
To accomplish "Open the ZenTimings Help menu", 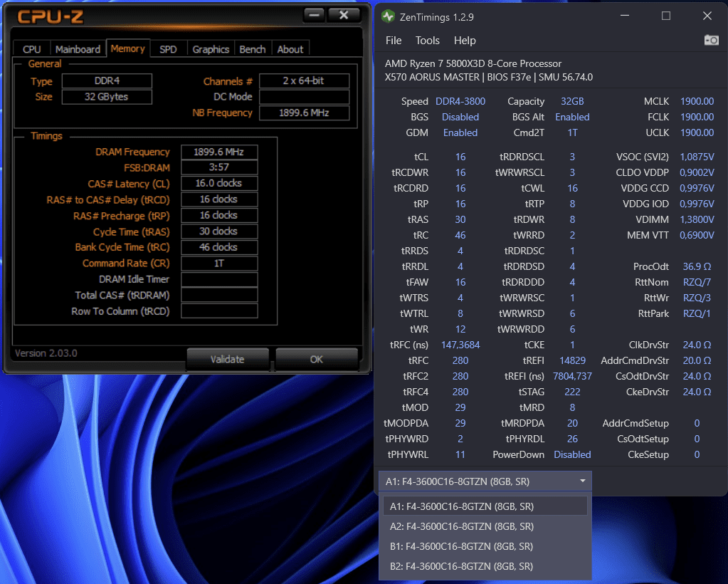I will 465,41.
